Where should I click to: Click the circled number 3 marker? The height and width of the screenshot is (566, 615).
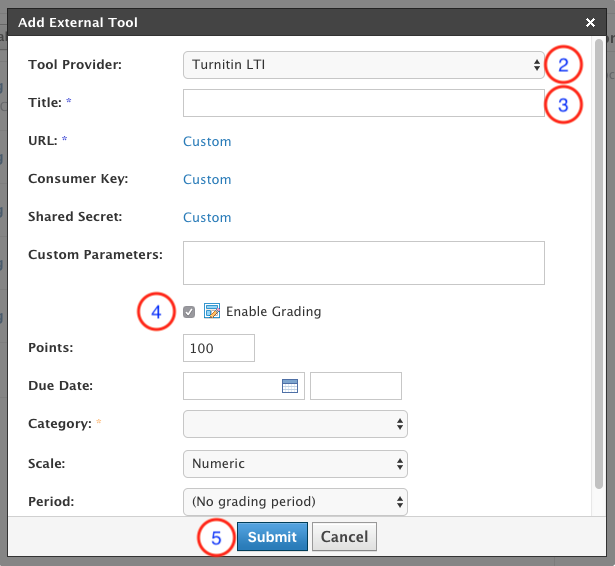pos(563,104)
